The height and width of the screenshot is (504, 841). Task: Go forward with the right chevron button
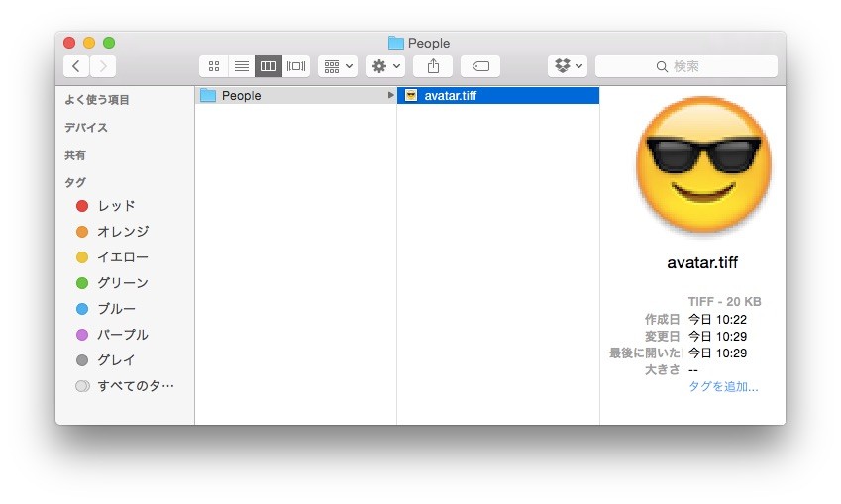pos(102,66)
